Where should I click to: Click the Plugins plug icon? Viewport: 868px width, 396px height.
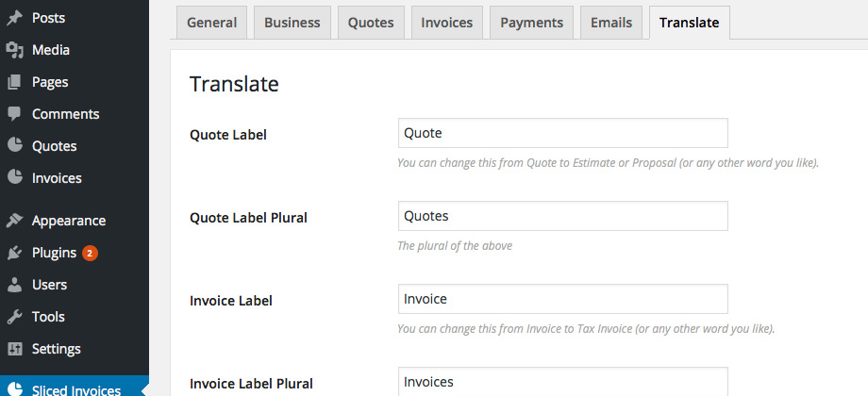click(15, 253)
